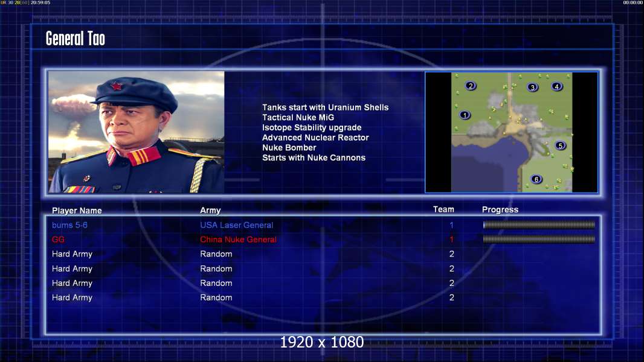
Task: Click the 'Progress' column header
Action: point(500,209)
